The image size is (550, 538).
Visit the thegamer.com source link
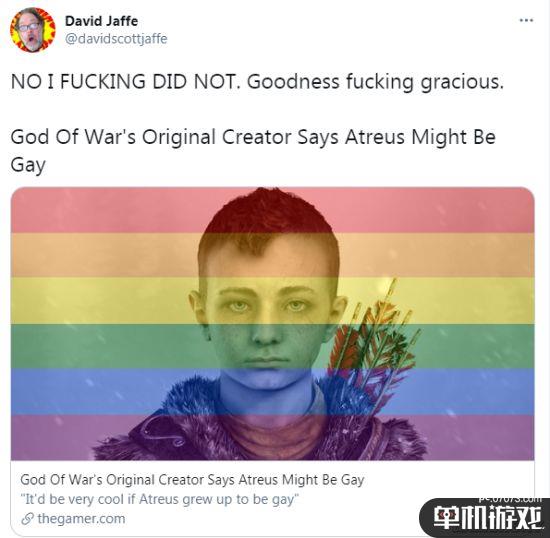tap(81, 519)
